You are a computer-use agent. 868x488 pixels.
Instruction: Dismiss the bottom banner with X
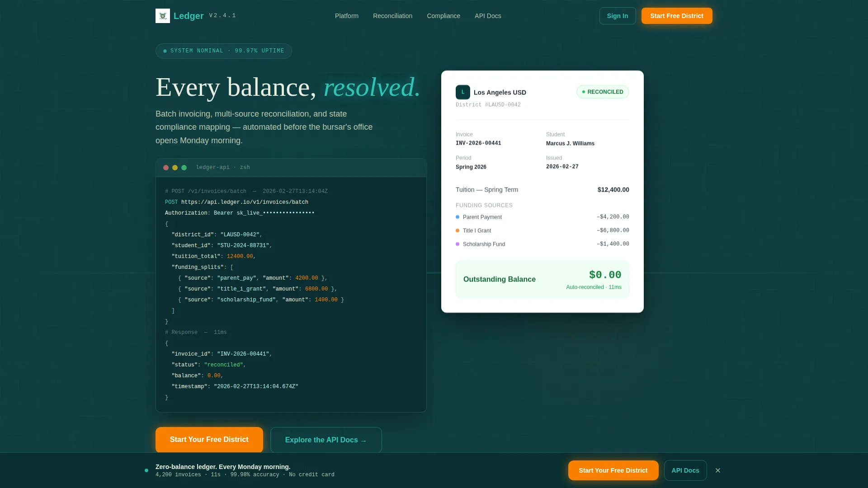click(x=718, y=470)
